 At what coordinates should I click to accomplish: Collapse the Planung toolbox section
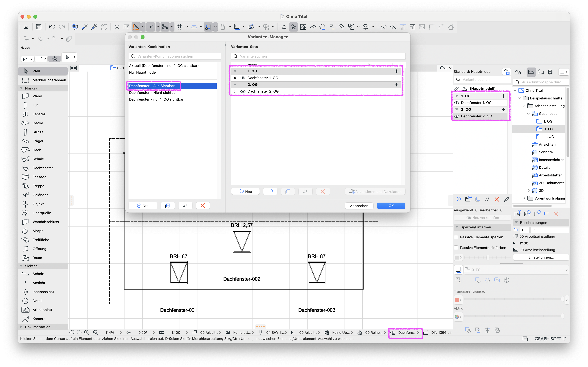21,88
